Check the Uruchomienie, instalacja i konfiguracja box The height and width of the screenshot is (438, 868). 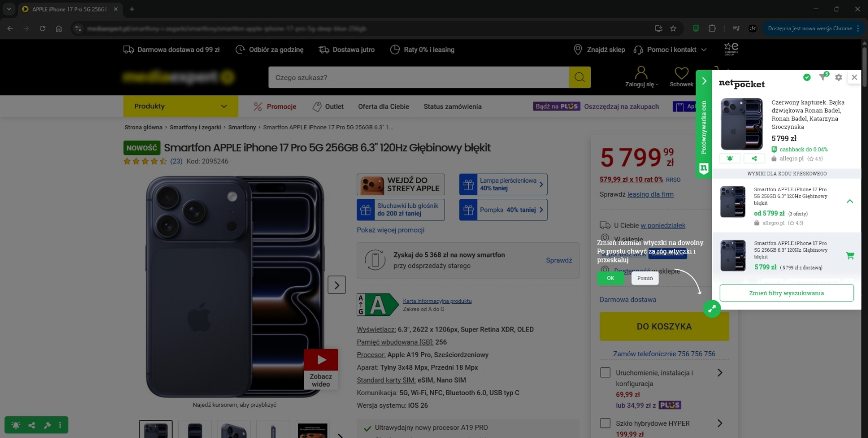605,372
